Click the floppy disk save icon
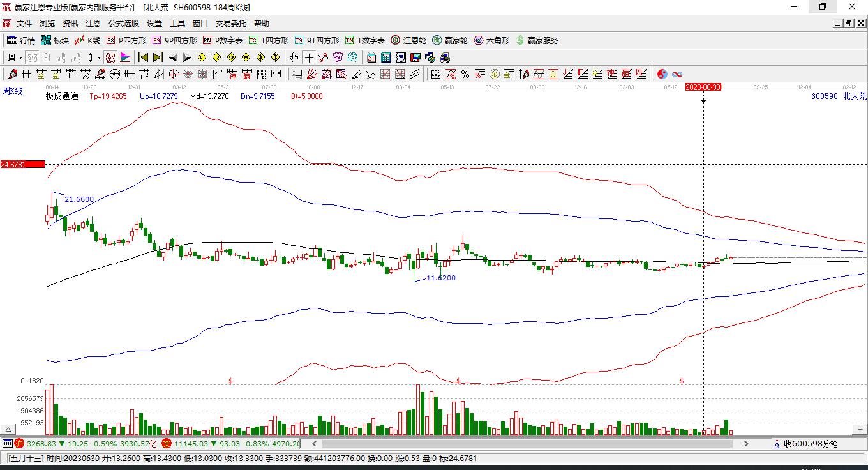 click(x=415, y=57)
